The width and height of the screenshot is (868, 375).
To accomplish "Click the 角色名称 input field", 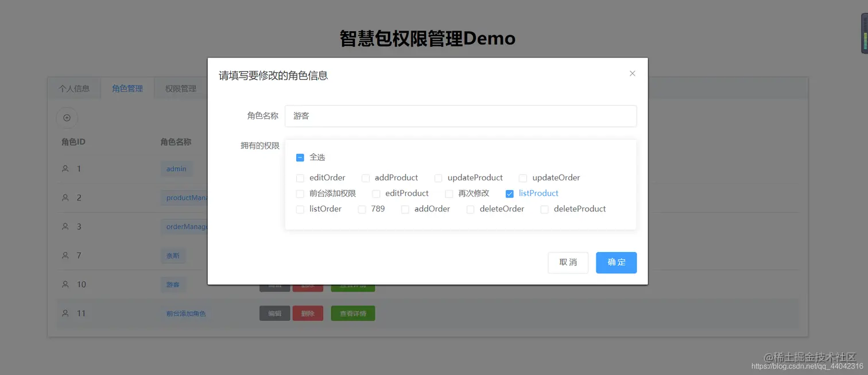I will click(x=460, y=116).
